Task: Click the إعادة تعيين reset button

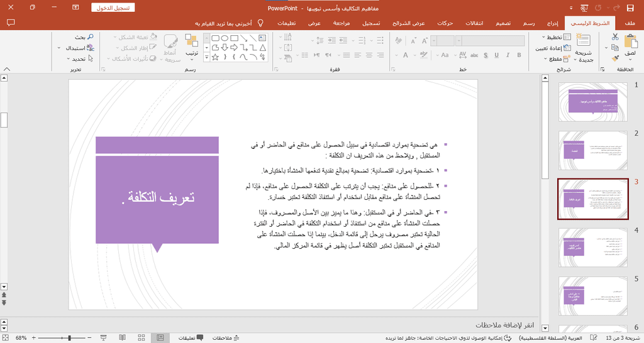Action: pyautogui.click(x=553, y=48)
